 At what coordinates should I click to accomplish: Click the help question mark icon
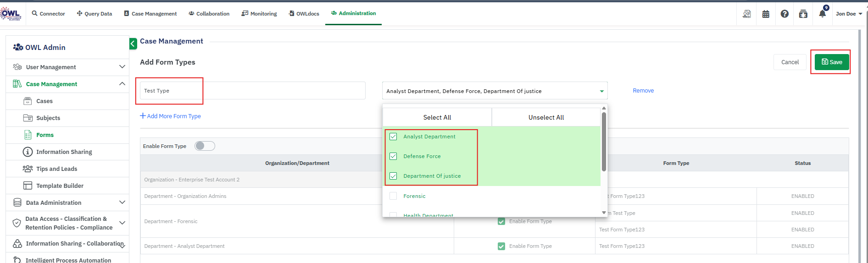[785, 14]
